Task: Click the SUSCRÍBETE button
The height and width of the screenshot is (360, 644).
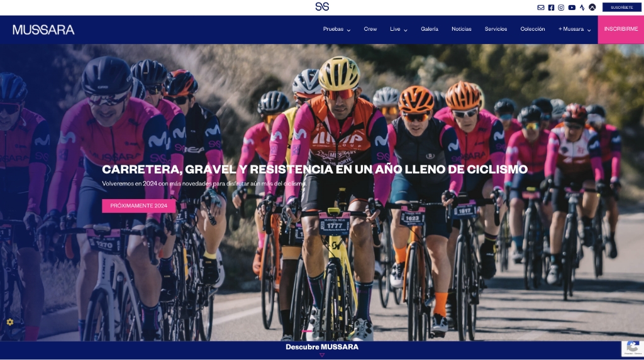Action: tap(621, 8)
